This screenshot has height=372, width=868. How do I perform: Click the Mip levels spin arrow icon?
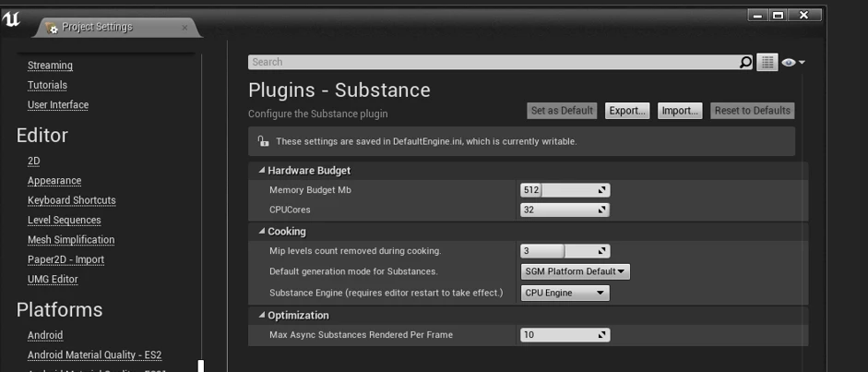(x=602, y=251)
